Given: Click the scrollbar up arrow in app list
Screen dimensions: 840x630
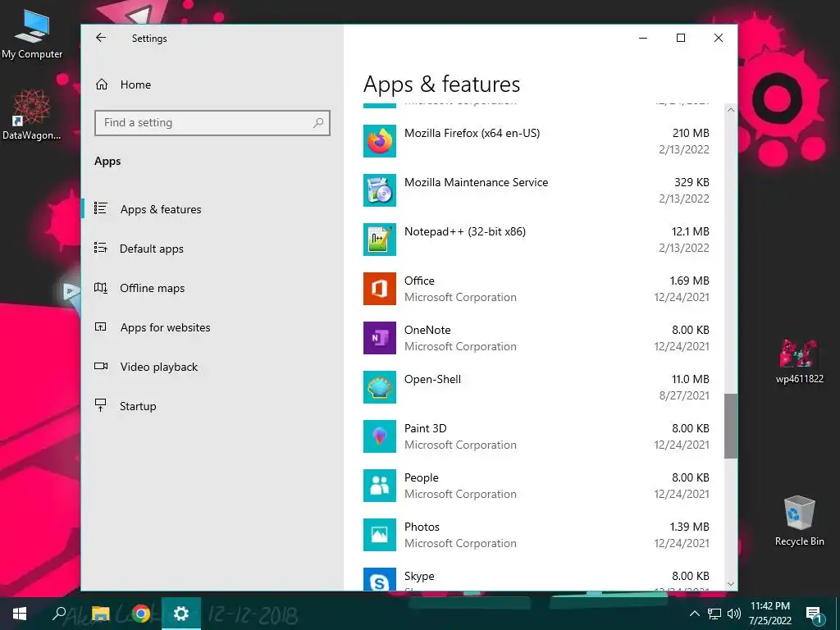Looking at the screenshot, I should 731,110.
